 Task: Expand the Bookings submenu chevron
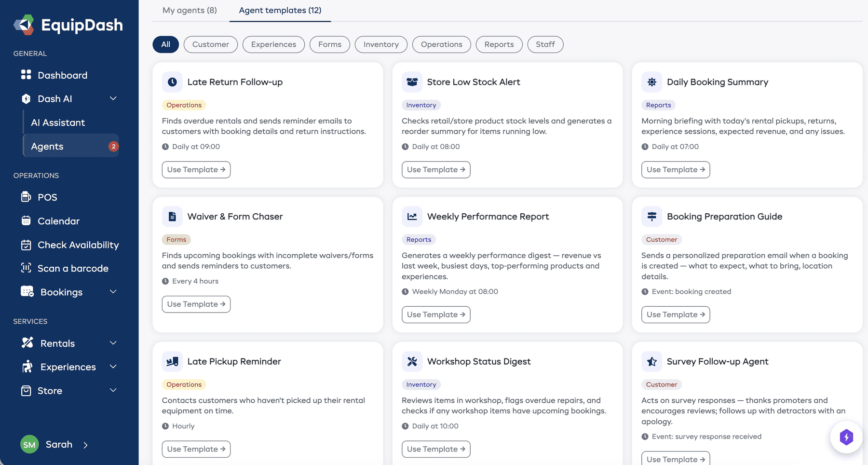point(113,292)
